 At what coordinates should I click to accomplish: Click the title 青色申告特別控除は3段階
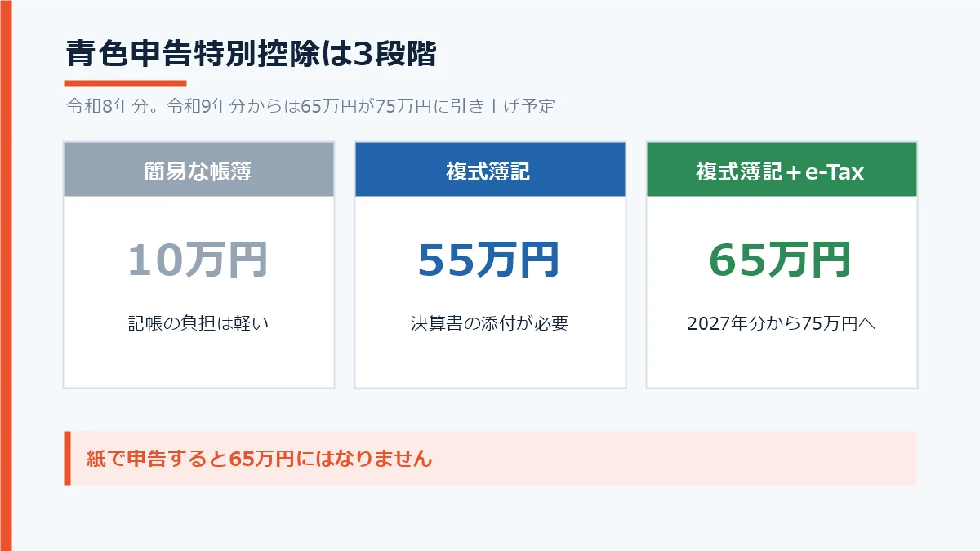tap(252, 54)
